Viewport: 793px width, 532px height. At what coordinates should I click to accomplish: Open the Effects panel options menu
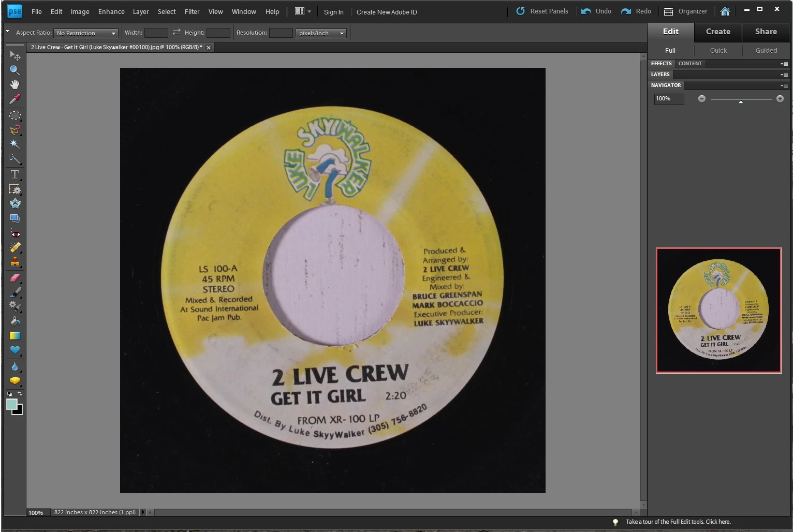click(x=784, y=64)
